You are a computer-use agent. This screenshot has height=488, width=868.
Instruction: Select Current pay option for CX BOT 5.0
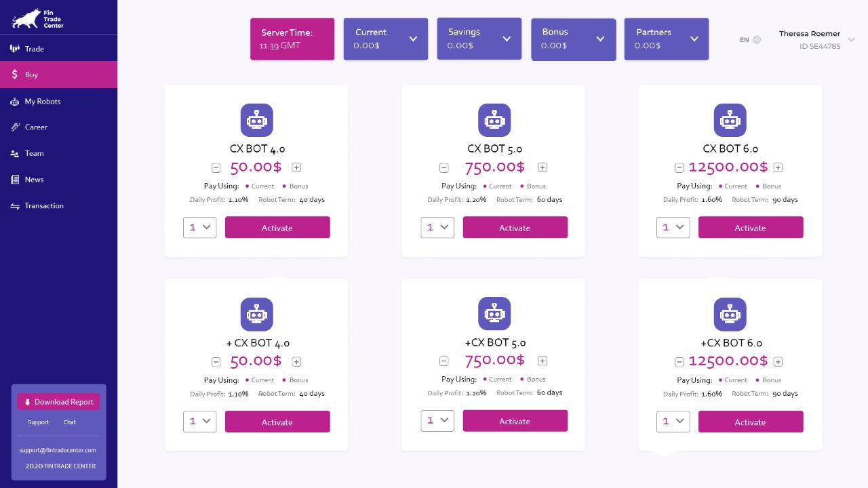497,186
